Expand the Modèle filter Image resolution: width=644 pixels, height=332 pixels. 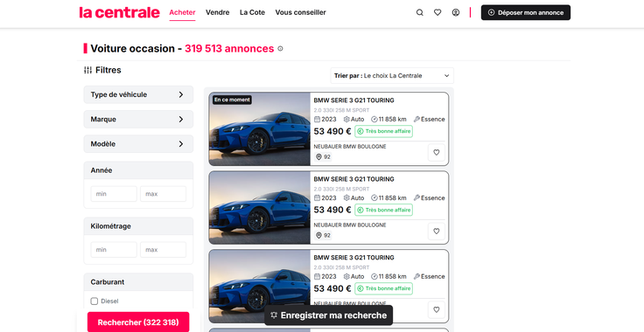138,144
